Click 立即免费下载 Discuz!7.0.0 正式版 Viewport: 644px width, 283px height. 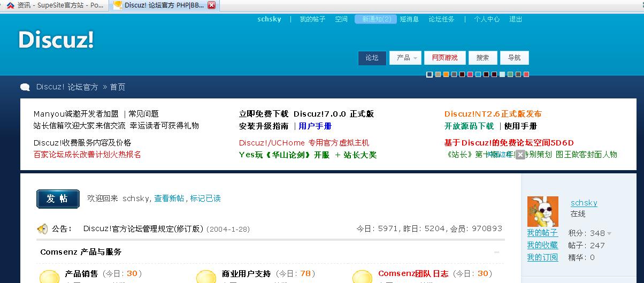tap(306, 114)
